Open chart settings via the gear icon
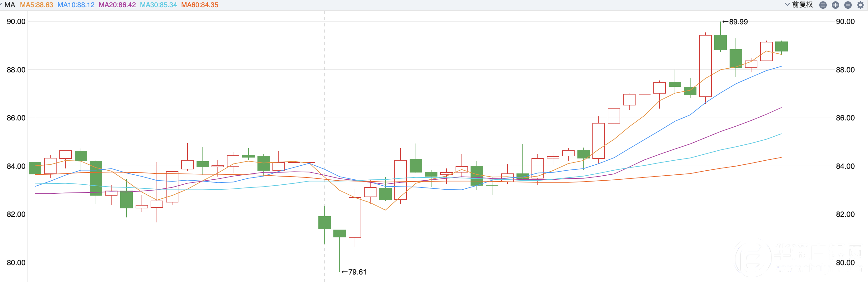This screenshot has height=282, width=868. pyautogui.click(x=860, y=5)
